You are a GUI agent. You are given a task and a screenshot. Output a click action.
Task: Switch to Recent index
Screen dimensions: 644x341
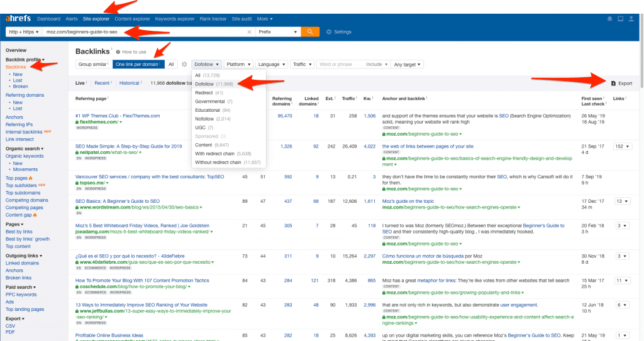[102, 84]
